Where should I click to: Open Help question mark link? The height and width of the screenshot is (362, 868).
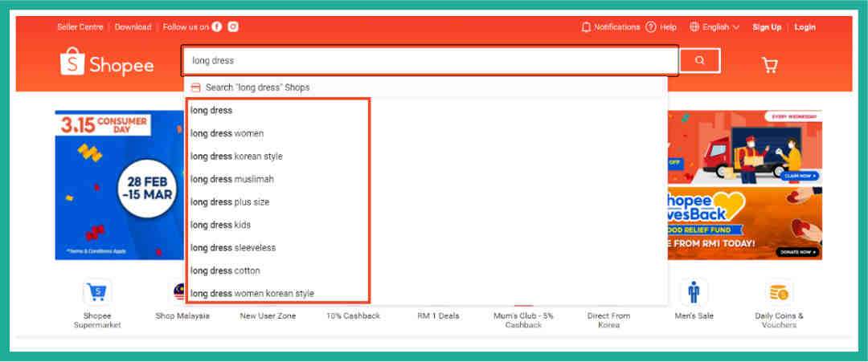661,27
